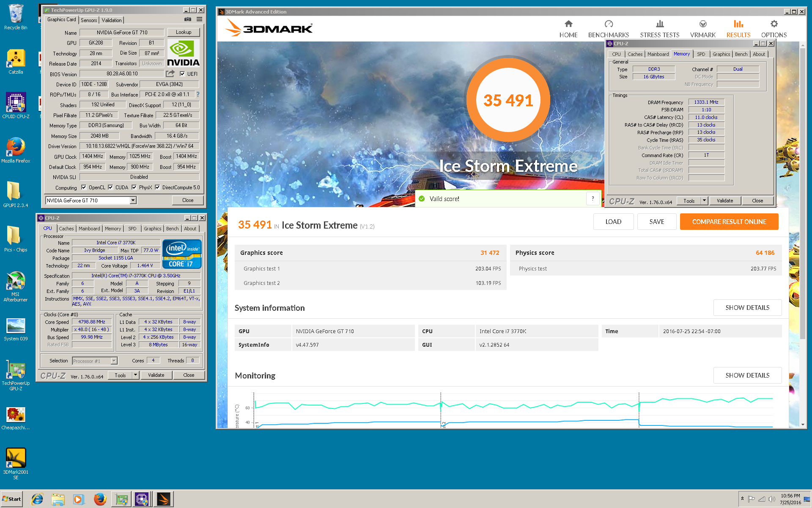812x508 pixels.
Task: Show hidden system tray icons
Action: (742, 499)
